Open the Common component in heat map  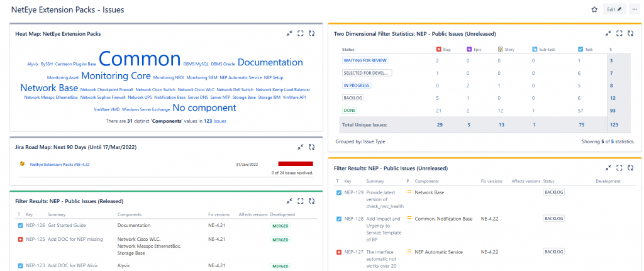pyautogui.click(x=140, y=59)
